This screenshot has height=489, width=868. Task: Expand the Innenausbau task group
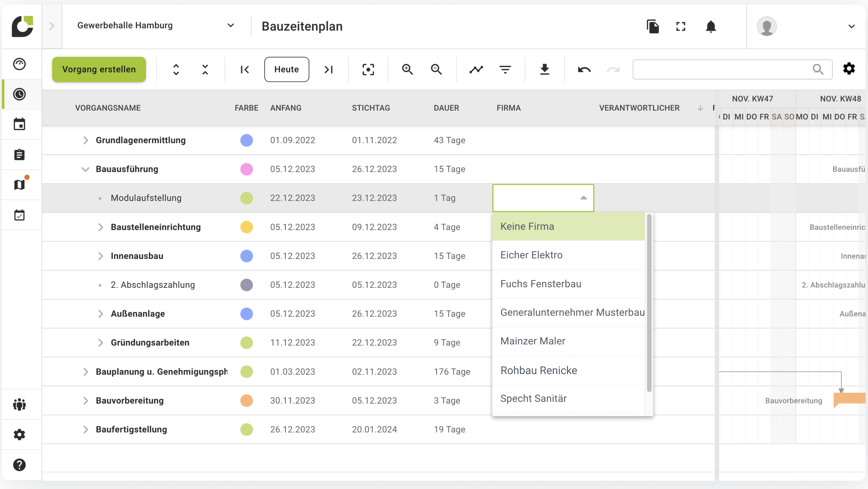[x=100, y=256]
